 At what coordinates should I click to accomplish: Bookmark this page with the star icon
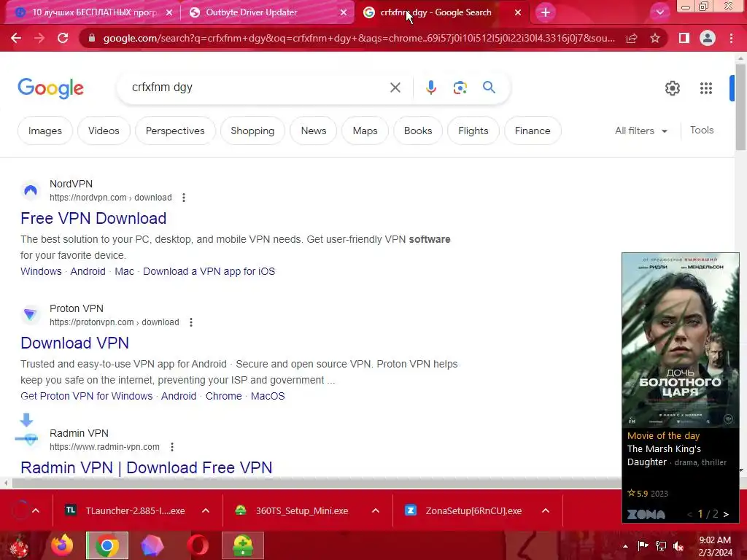point(655,38)
